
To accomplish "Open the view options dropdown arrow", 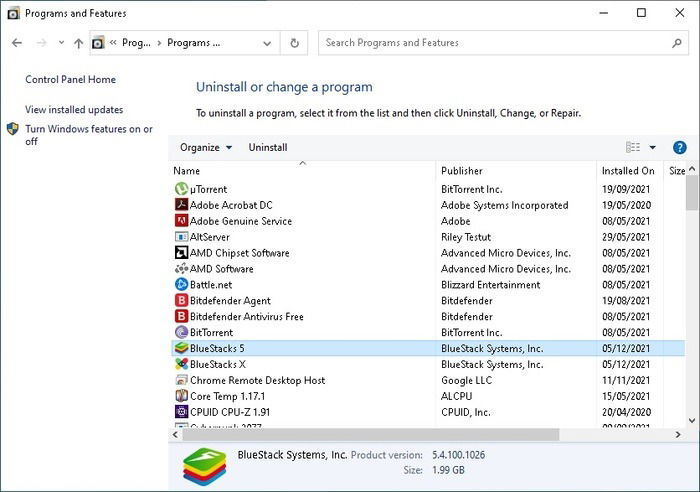I will (652, 147).
